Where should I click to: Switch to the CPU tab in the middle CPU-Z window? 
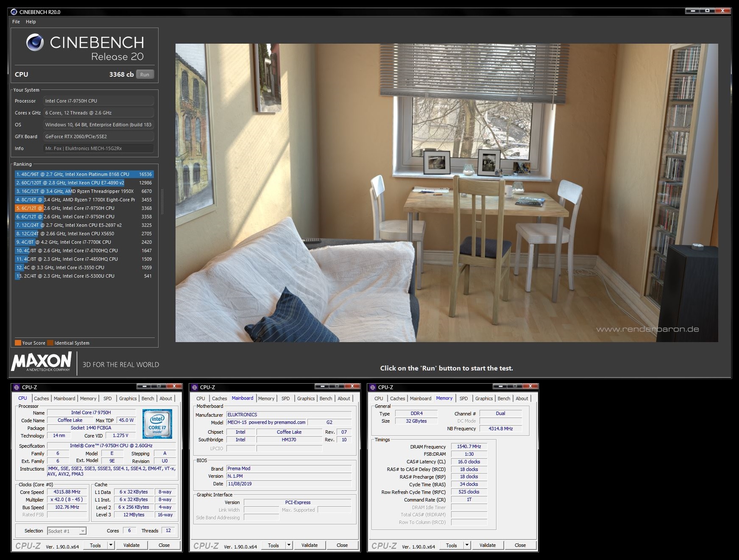pos(201,398)
